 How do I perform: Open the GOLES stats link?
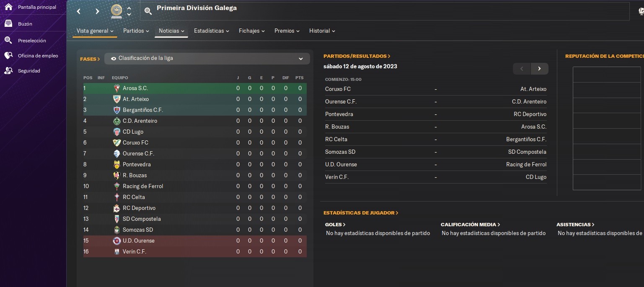coord(335,225)
